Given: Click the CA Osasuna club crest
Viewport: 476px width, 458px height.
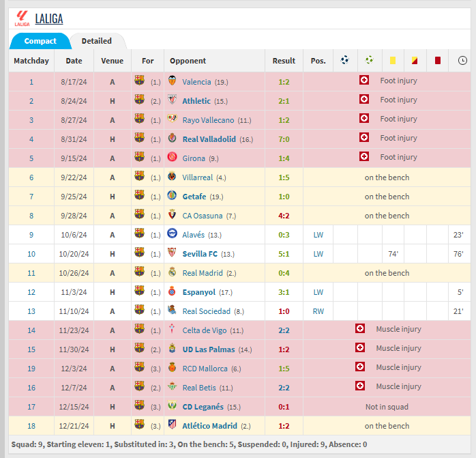Looking at the screenshot, I should [172, 214].
